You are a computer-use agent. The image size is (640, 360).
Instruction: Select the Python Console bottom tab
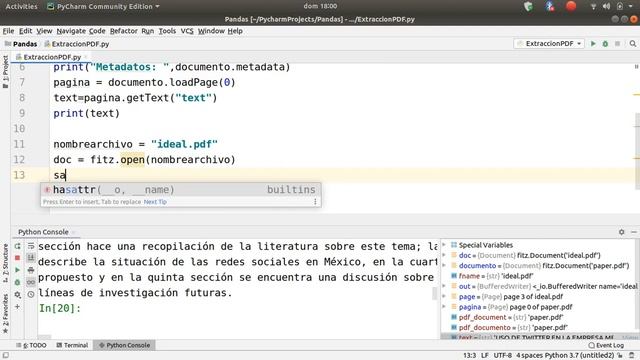(x=124, y=345)
